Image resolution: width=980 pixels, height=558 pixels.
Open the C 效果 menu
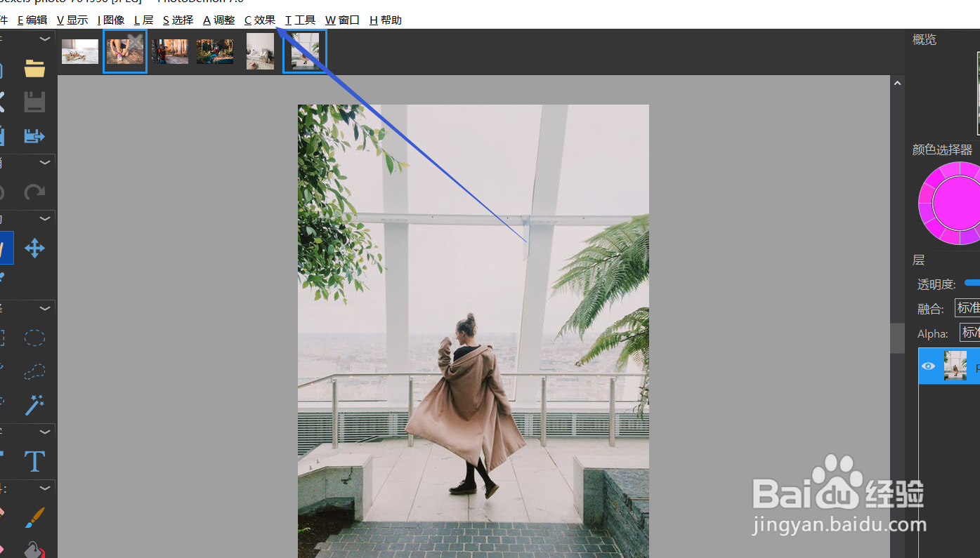[x=260, y=20]
